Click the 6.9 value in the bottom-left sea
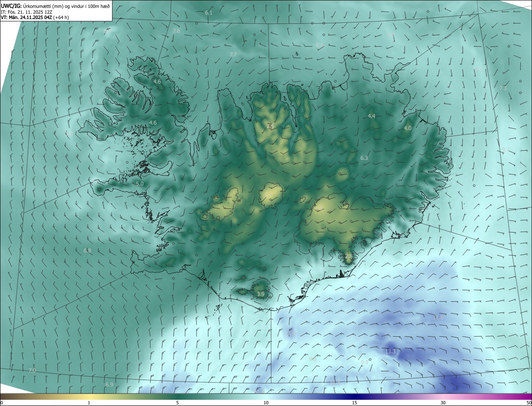This screenshot has height=406, width=532. point(109,385)
